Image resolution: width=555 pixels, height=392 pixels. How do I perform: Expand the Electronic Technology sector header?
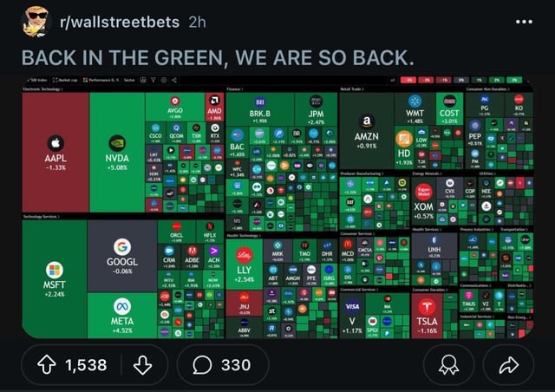point(42,89)
